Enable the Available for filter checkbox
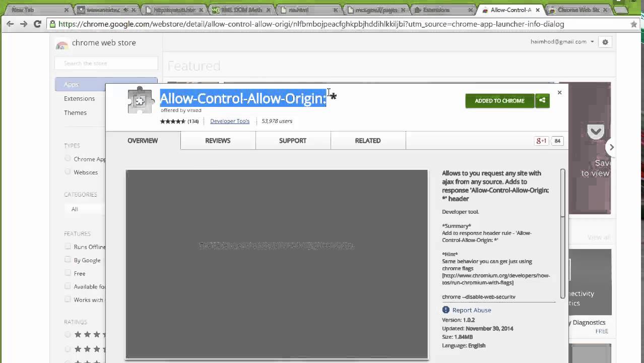Screen dimensions: 644x363 (x=68, y=286)
